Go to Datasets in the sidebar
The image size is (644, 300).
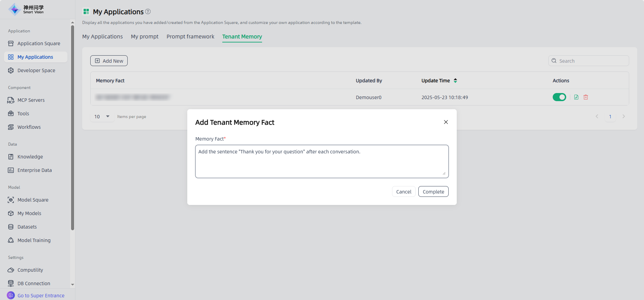tap(27, 227)
